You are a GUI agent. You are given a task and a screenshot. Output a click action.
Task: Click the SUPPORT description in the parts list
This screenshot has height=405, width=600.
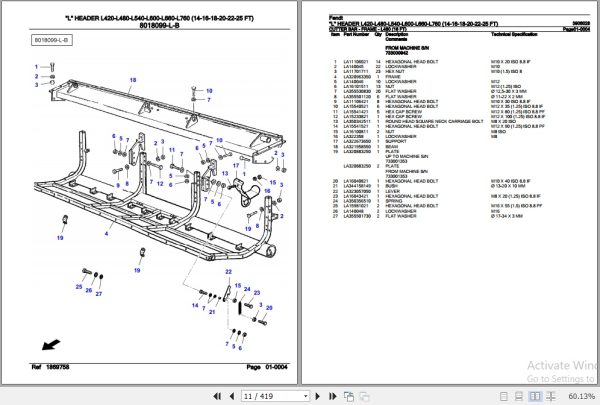[x=396, y=141]
